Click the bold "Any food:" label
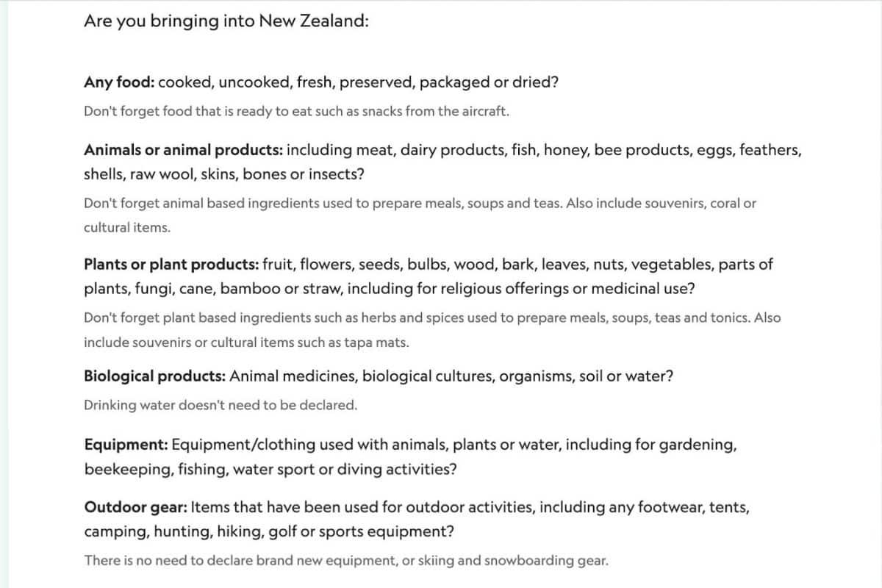This screenshot has width=882, height=588. (119, 82)
